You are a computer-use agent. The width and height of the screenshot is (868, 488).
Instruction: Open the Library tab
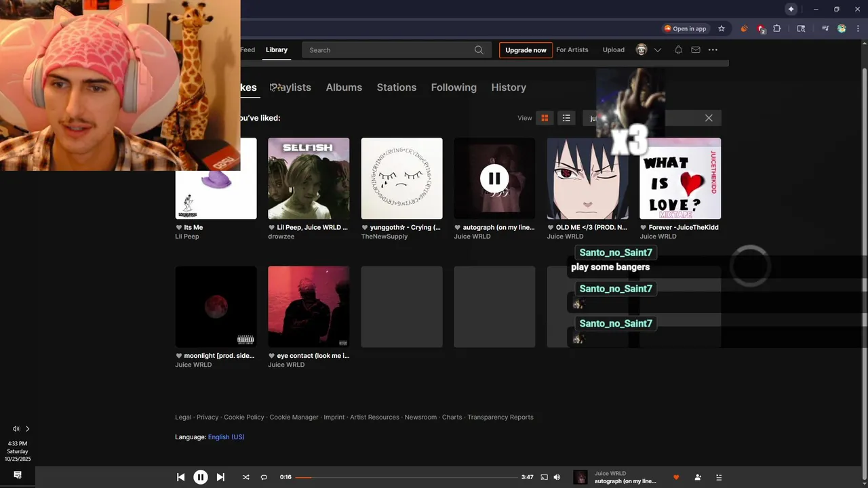point(277,49)
